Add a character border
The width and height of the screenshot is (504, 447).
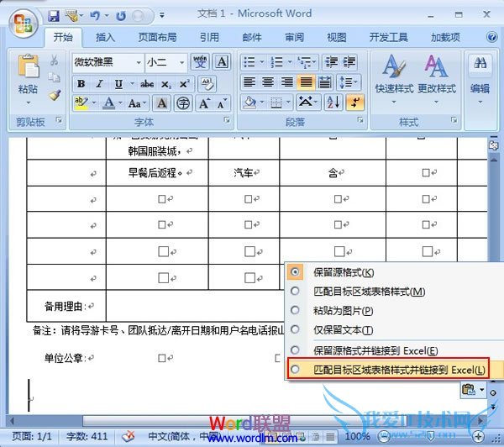pyautogui.click(x=222, y=61)
